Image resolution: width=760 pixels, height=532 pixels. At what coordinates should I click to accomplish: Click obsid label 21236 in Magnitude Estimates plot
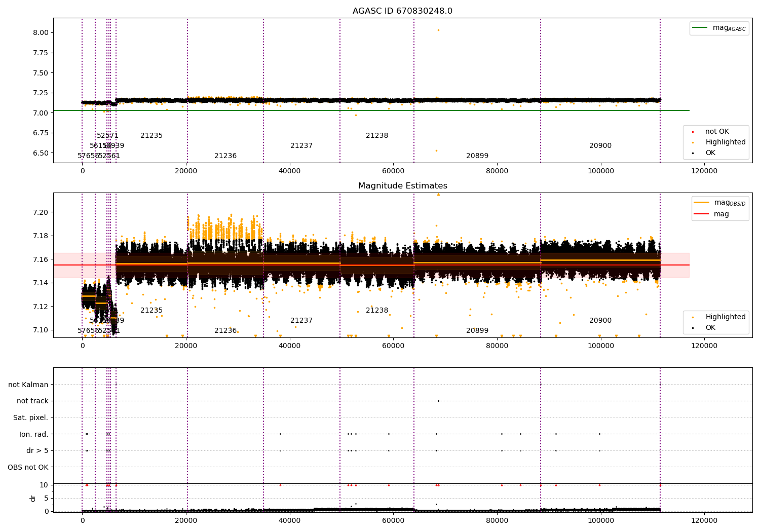click(225, 331)
